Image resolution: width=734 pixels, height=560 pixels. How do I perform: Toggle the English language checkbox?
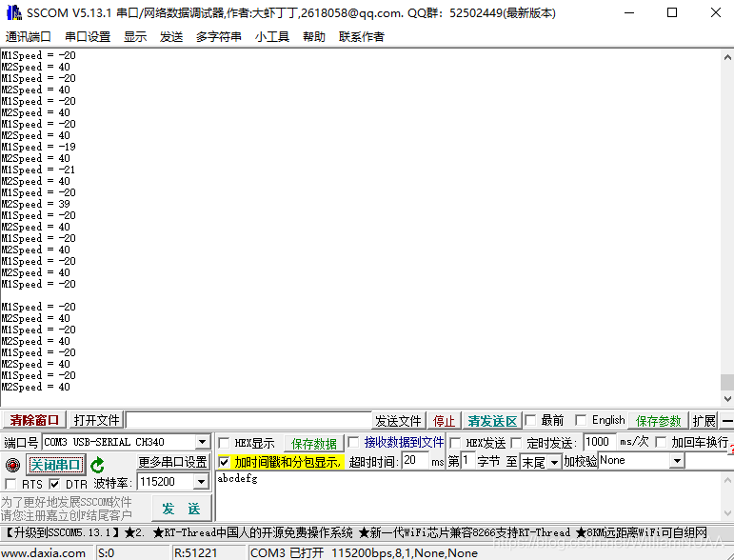click(x=581, y=420)
